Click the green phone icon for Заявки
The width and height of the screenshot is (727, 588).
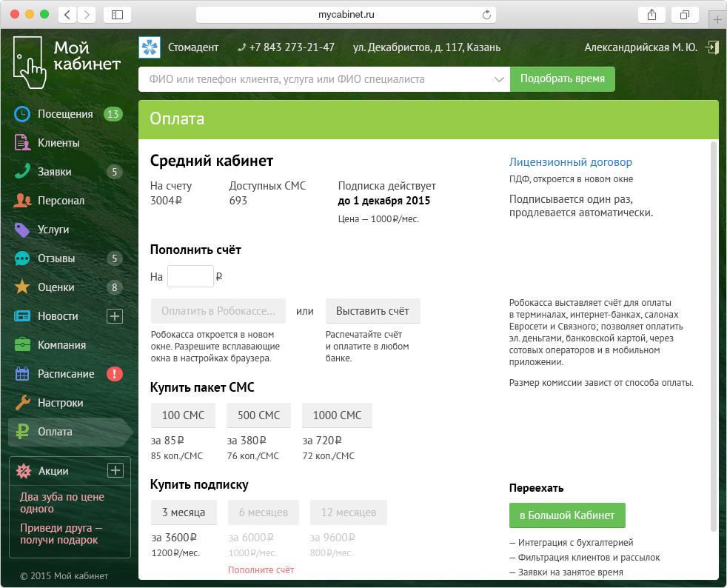[21, 172]
